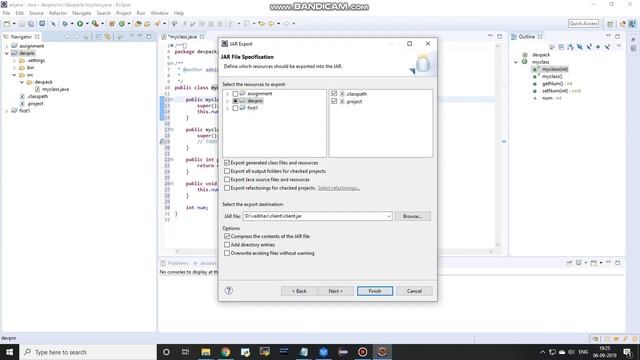
Task: Expand the first1 project in Navigator
Action: point(7,111)
